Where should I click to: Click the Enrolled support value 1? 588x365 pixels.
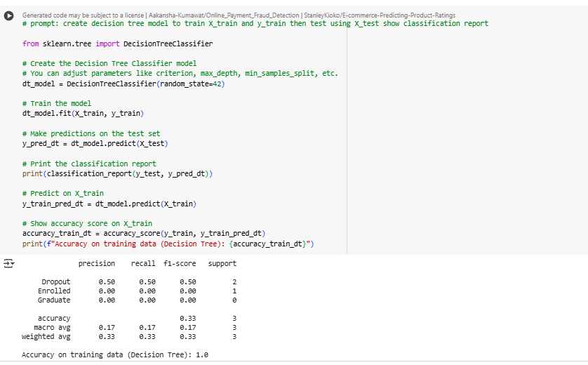coord(234,291)
